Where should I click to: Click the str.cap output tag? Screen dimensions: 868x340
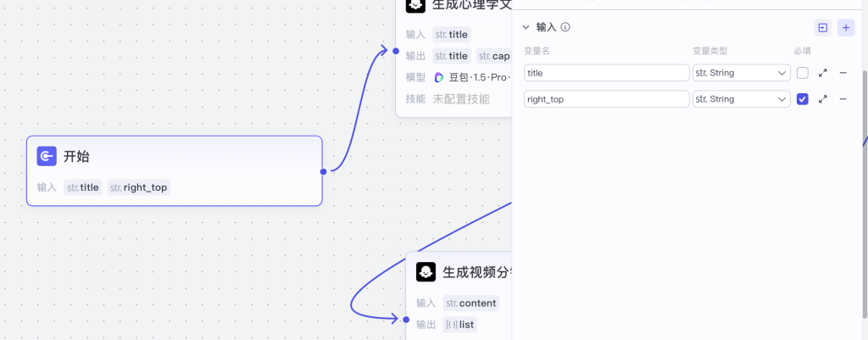click(x=494, y=56)
